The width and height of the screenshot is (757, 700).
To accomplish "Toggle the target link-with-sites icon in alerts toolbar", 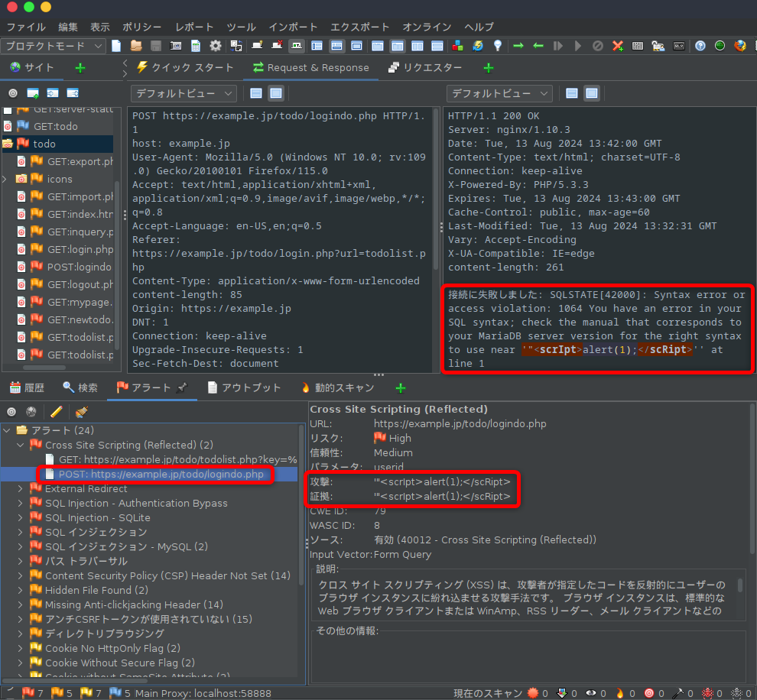I will tap(11, 411).
